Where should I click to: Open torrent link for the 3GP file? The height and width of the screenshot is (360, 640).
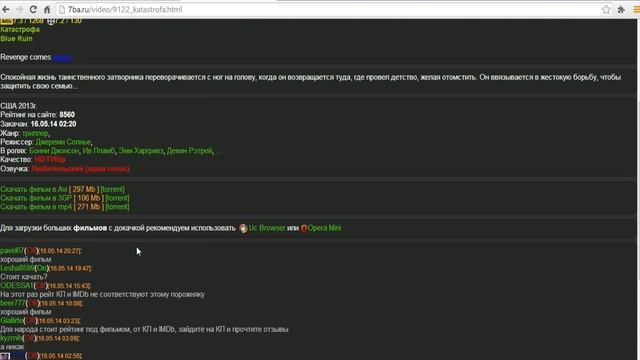click(118, 198)
